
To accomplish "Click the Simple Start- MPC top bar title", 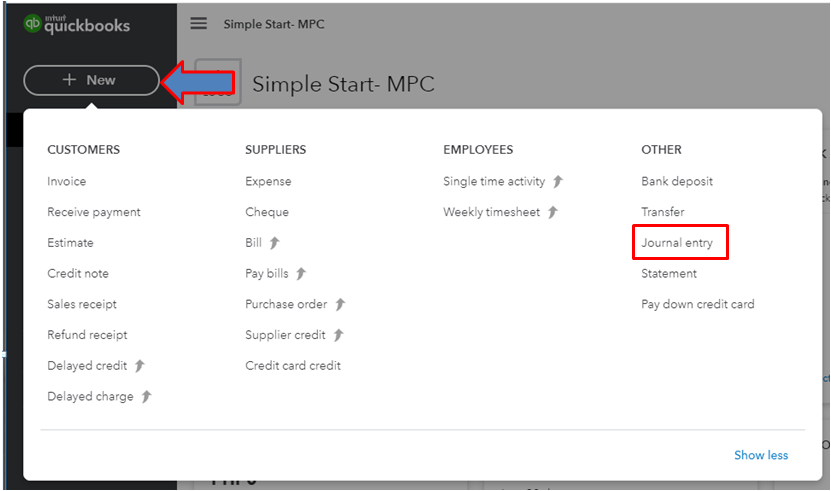I will 274,24.
